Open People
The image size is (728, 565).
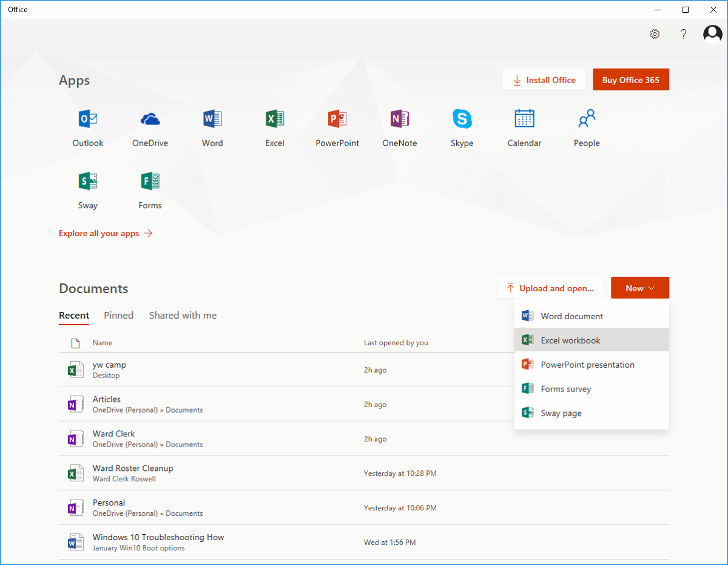[x=586, y=126]
